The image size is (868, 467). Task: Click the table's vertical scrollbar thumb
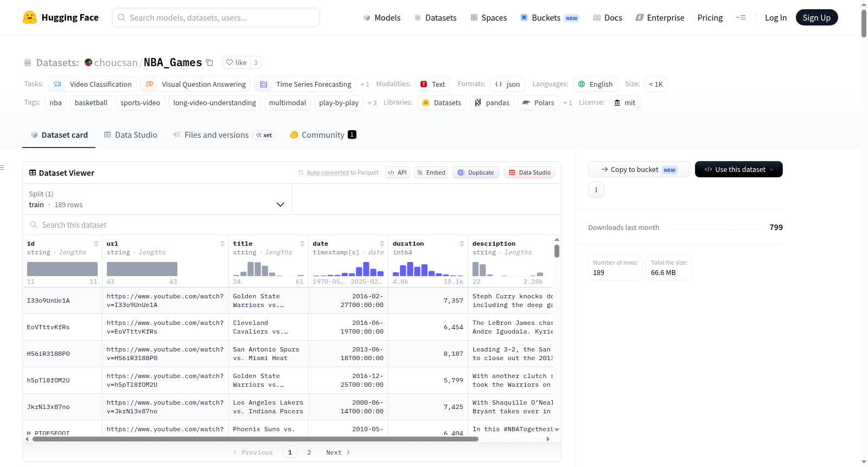[557, 251]
